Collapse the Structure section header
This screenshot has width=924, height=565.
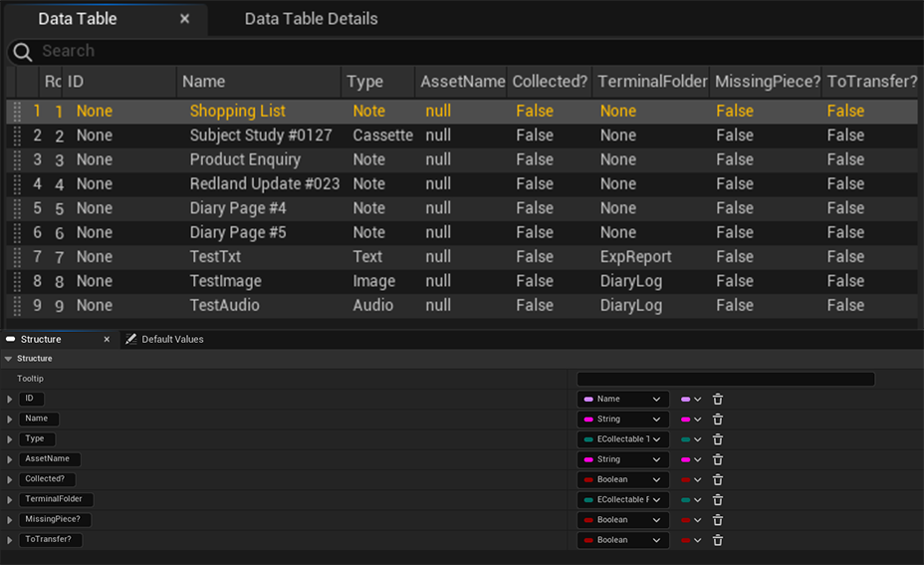[x=9, y=359]
